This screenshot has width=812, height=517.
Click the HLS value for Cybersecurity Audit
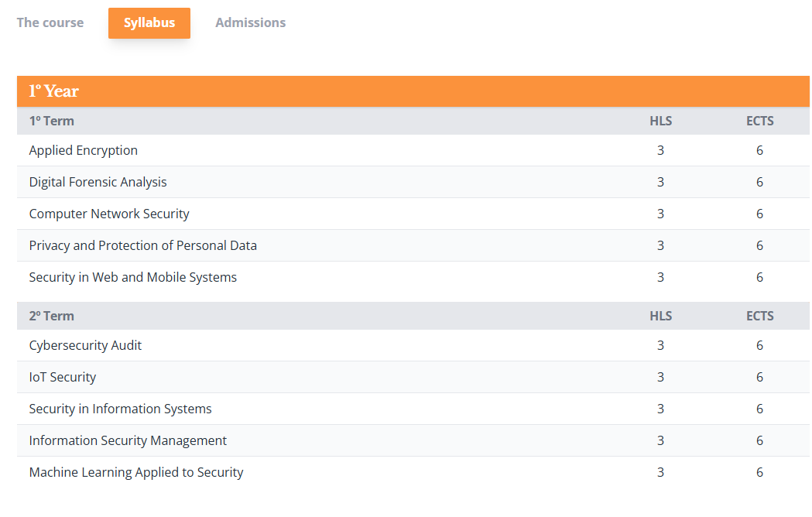[661, 345]
